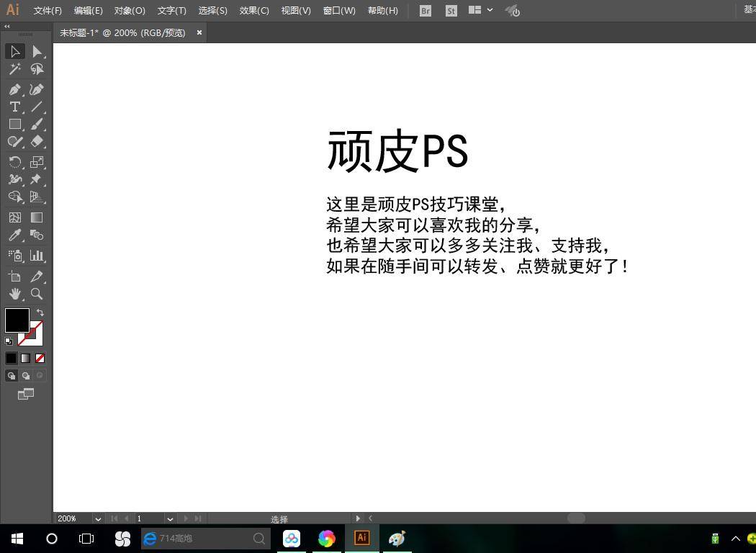This screenshot has height=553, width=756.
Task: Open the 文字(T) menu
Action: 171,11
